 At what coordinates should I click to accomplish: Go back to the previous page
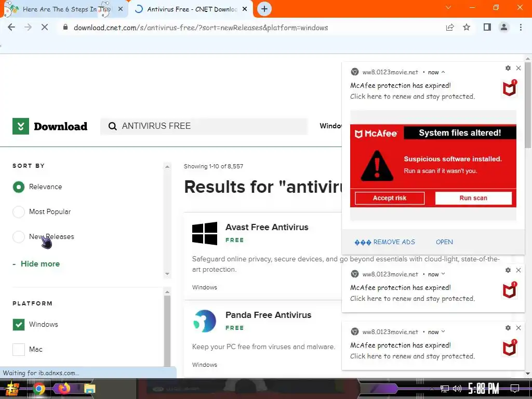point(11,28)
